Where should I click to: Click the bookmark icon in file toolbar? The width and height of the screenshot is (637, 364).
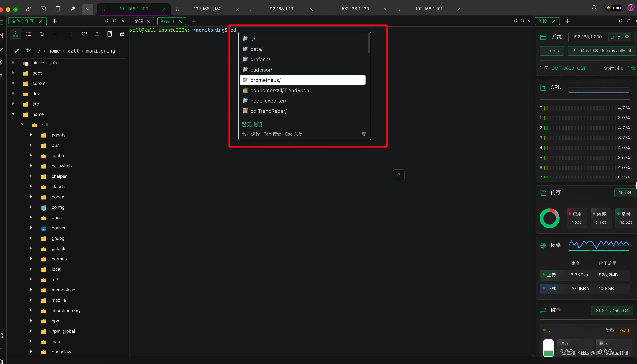[x=110, y=34]
